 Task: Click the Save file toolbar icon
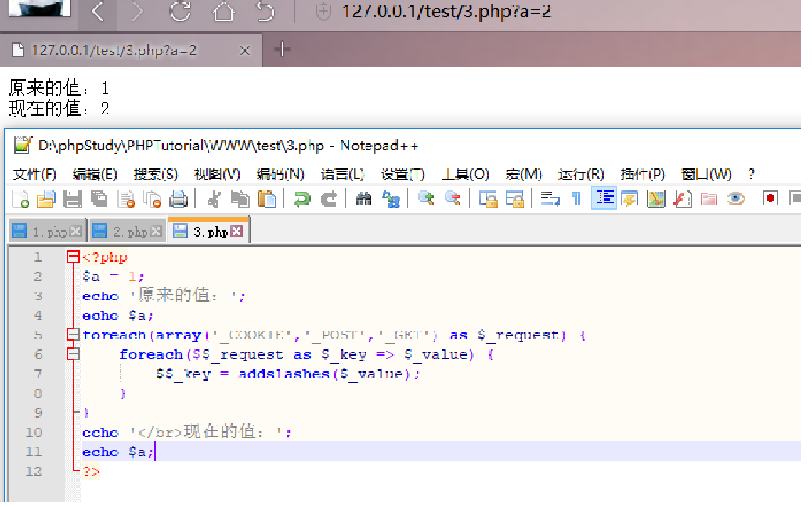tap(72, 199)
